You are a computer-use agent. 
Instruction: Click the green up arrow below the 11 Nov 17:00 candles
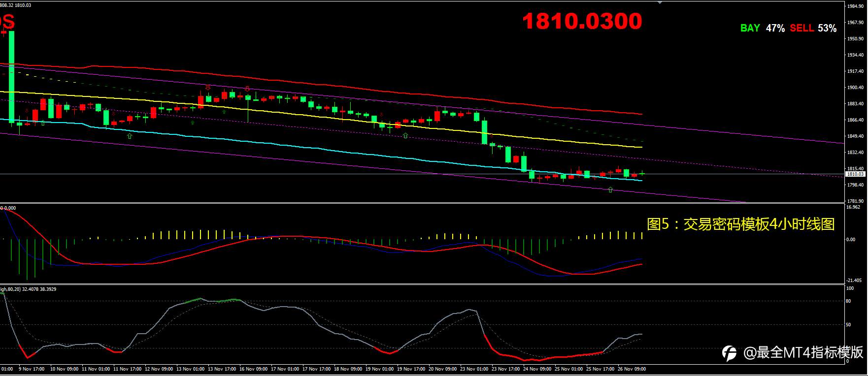[x=130, y=135]
